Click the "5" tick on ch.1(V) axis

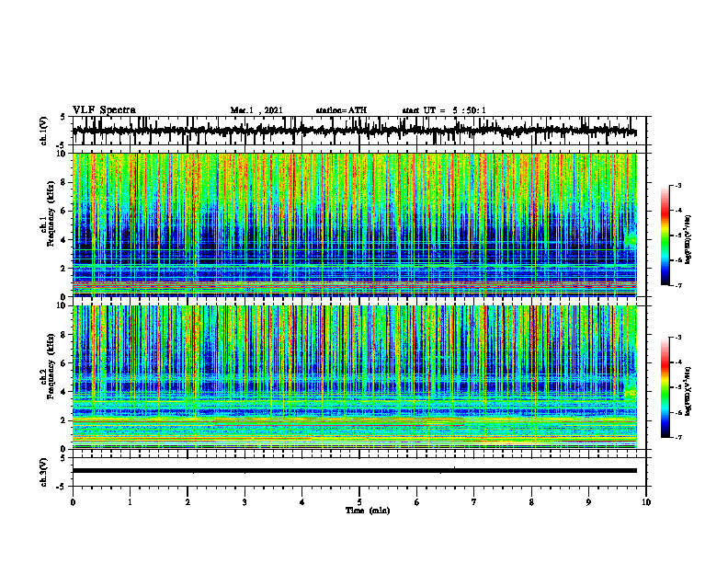pos(63,118)
